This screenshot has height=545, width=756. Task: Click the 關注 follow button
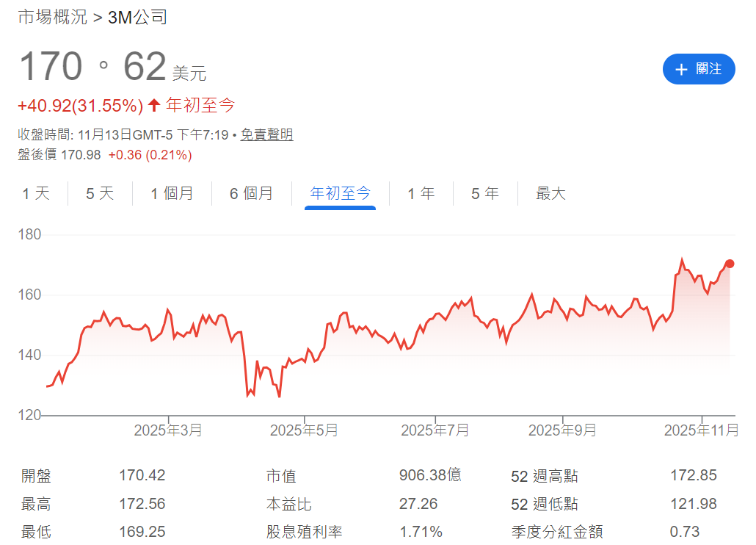point(699,69)
